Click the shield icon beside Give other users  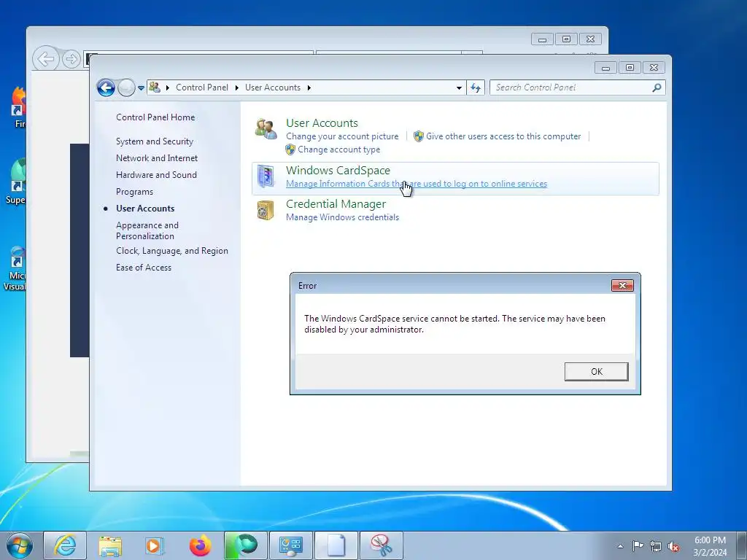point(418,136)
